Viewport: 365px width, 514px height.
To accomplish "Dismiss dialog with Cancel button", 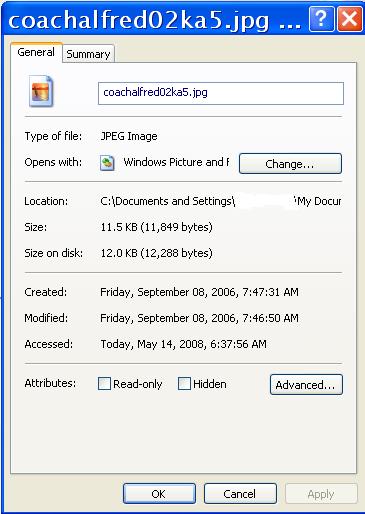I will coord(240,494).
